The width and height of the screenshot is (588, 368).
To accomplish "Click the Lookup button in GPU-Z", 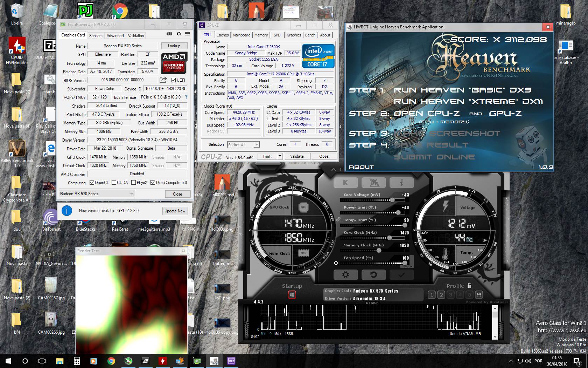I will click(174, 46).
